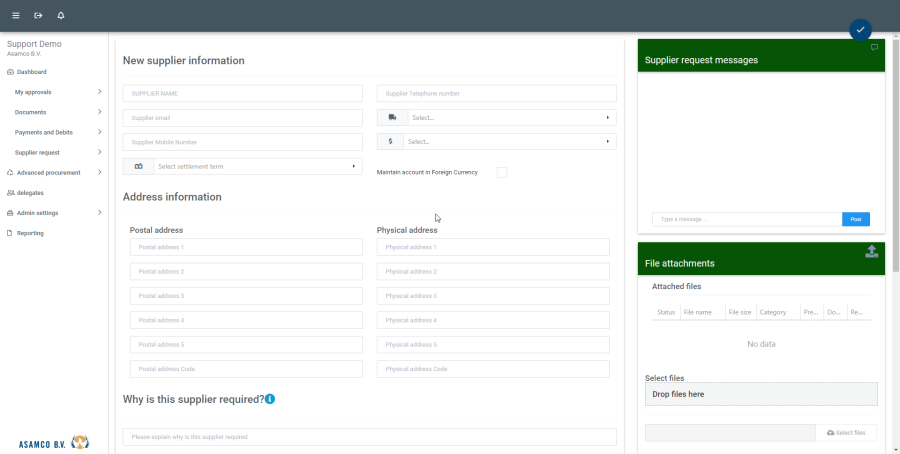Open the hamburger menu in top bar
The image size is (900, 454).
(x=15, y=16)
